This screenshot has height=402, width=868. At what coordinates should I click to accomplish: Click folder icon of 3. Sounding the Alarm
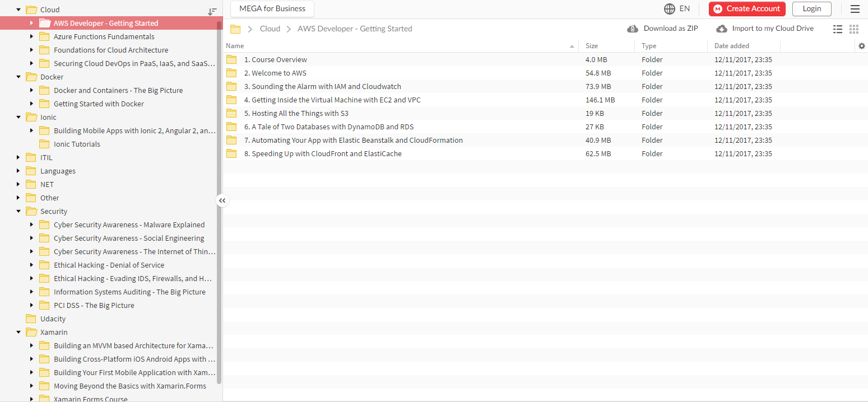[x=231, y=86]
